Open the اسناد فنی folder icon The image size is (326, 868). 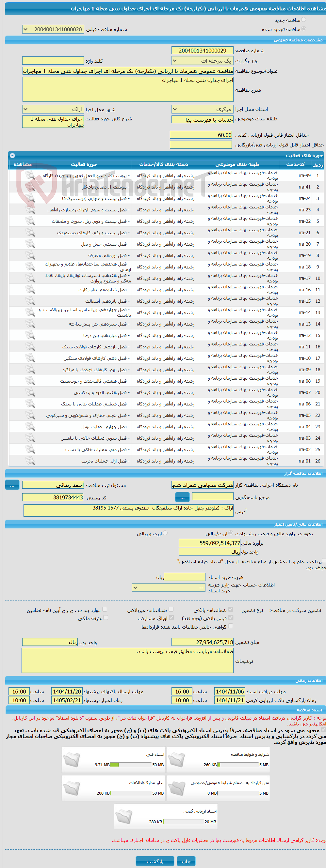coord(72,760)
